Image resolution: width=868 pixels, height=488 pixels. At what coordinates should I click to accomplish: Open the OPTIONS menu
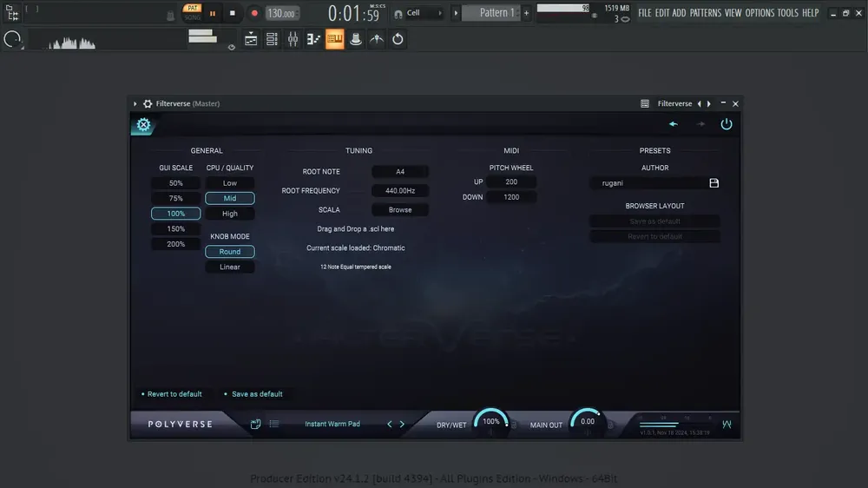pos(759,13)
